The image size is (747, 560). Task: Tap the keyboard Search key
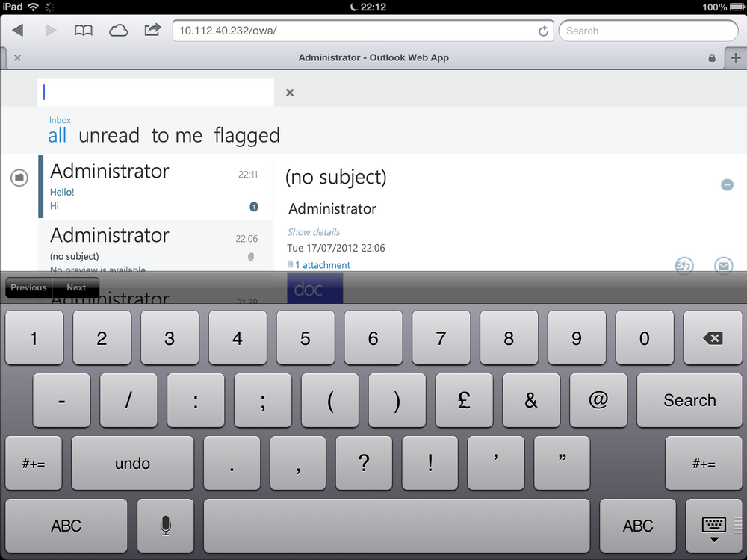[x=689, y=400]
